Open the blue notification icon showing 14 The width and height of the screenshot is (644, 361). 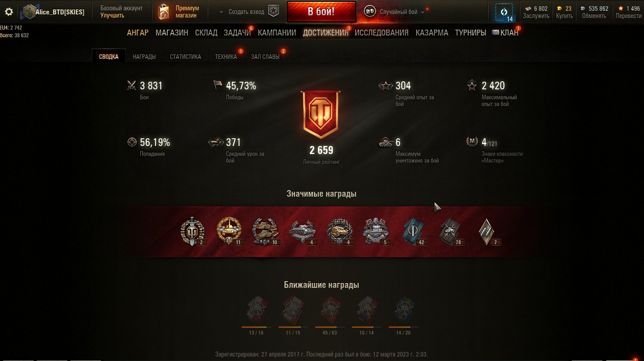click(504, 12)
